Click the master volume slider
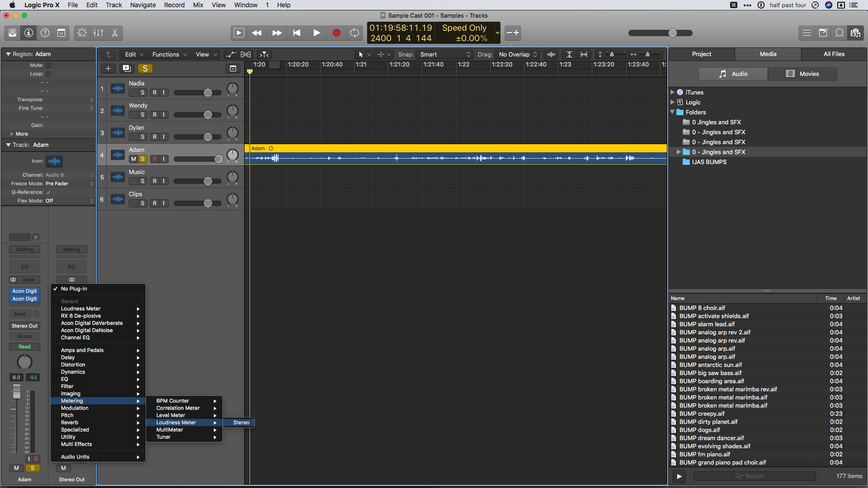The width and height of the screenshot is (868, 488). tap(660, 33)
